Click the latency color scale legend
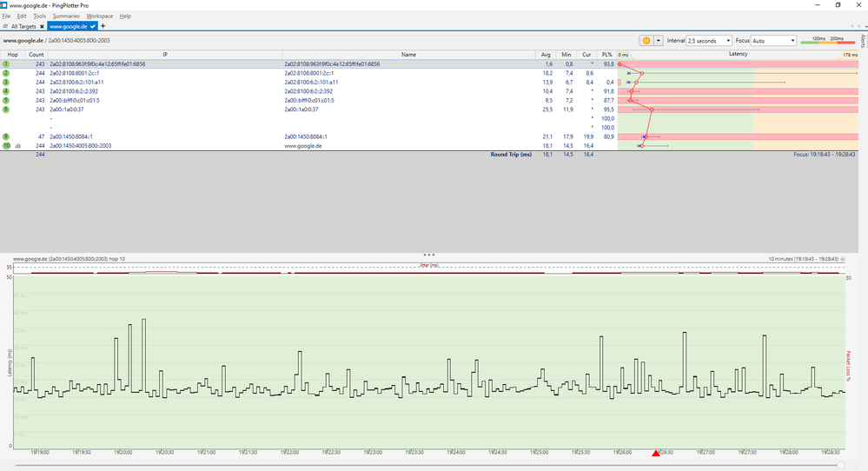 tap(826, 41)
